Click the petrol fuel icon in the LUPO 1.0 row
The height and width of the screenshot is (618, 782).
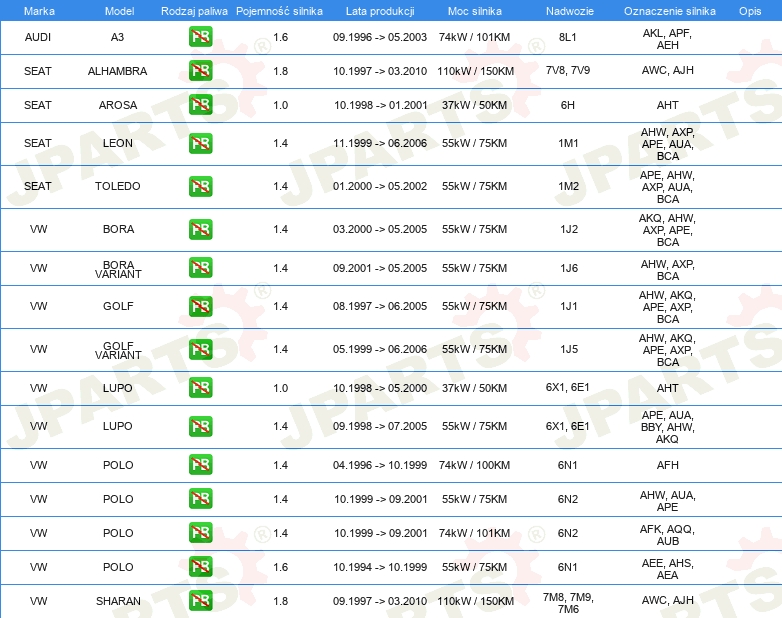coord(200,388)
